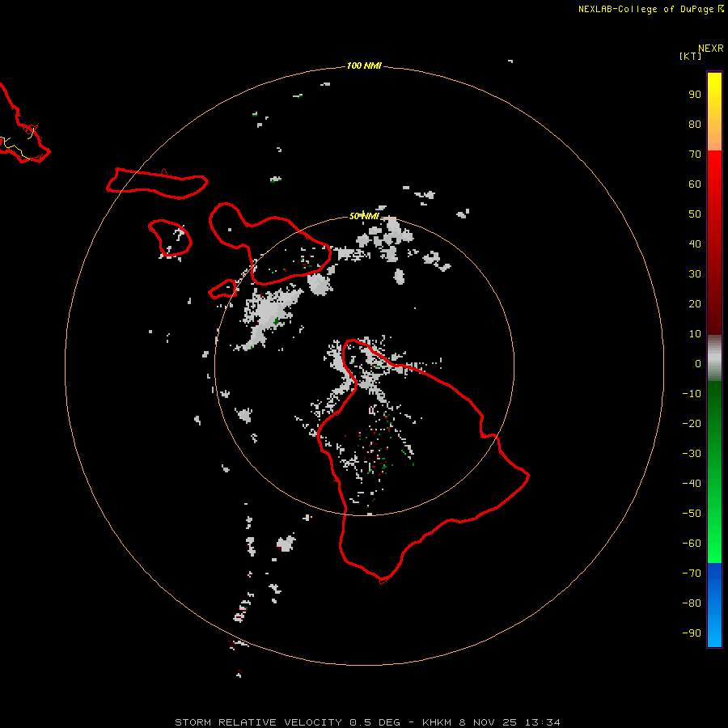728x728 pixels.
Task: Click the 80 value on velocity scale
Action: point(695,124)
